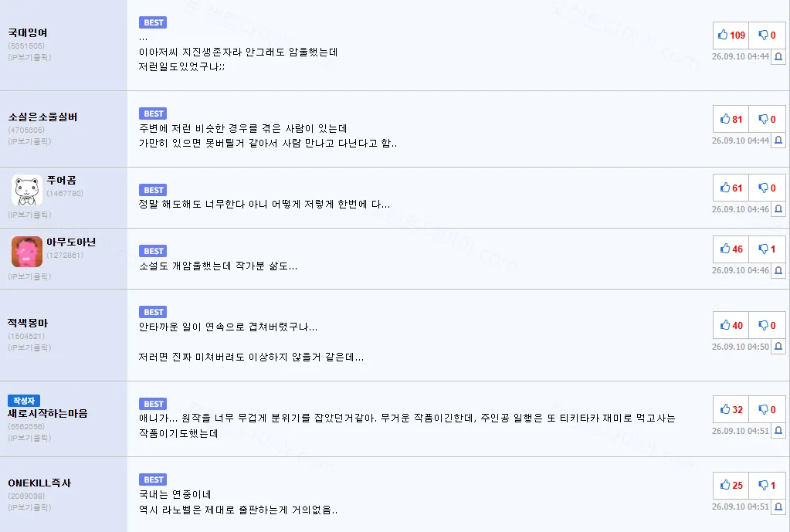
Task: Click the report bell on 적색몽마's comment
Action: (x=778, y=347)
